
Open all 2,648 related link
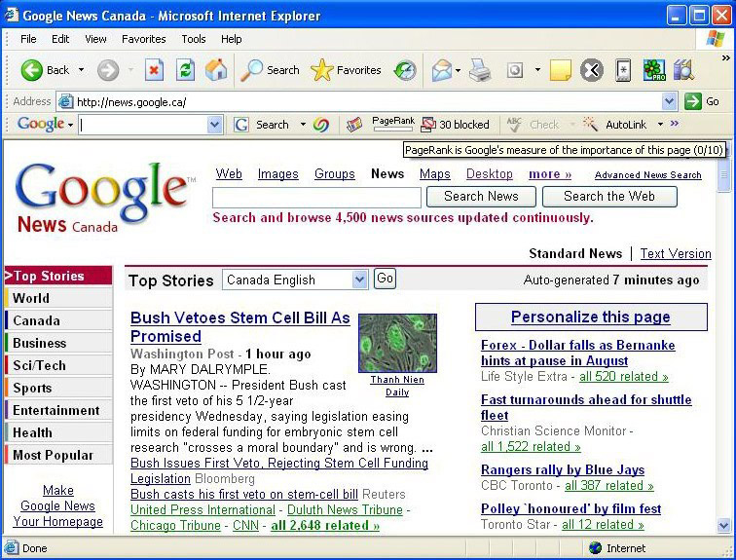pos(325,525)
